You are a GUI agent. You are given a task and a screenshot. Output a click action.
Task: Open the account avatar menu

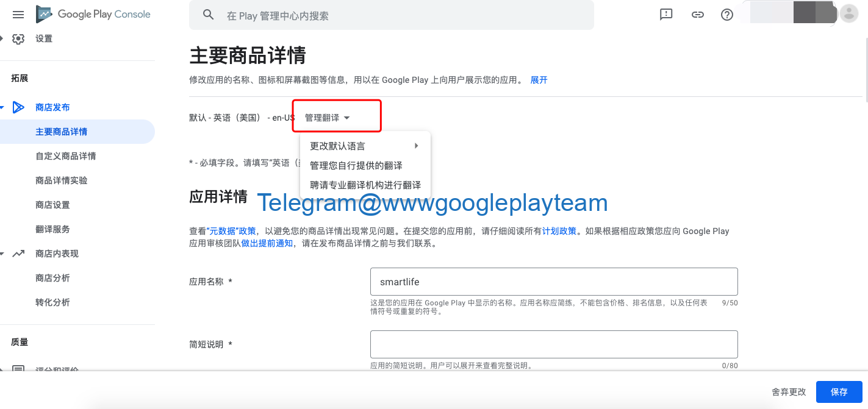click(x=849, y=13)
